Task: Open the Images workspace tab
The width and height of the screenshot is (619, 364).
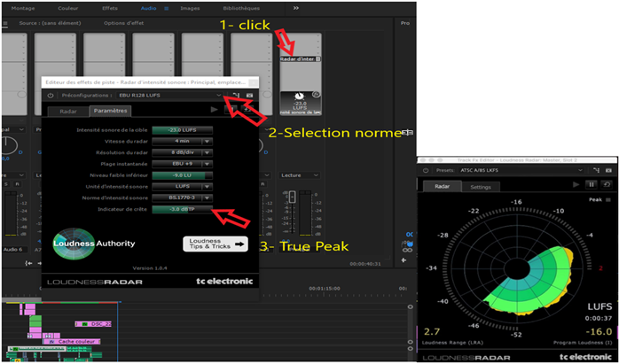Action: click(190, 8)
